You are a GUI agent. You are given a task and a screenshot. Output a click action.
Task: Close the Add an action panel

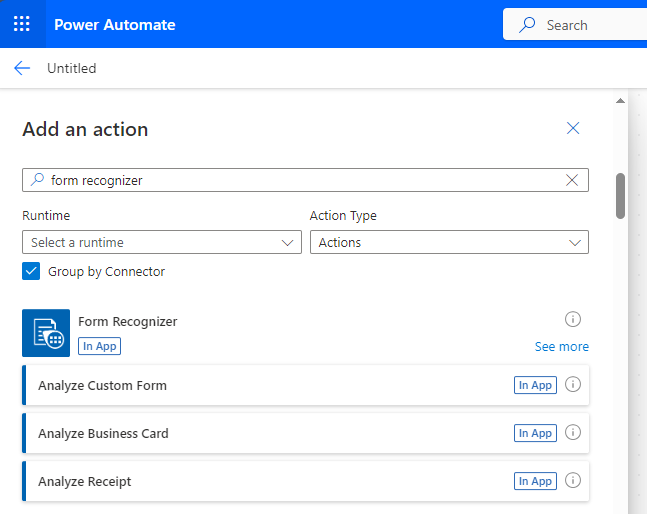(573, 128)
